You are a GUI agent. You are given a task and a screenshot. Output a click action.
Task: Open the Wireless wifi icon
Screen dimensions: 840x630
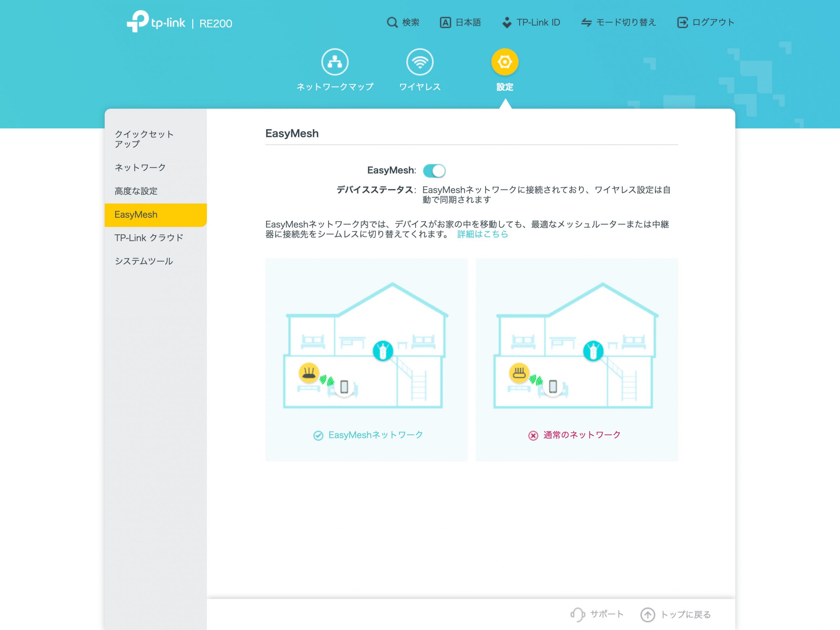click(x=420, y=62)
